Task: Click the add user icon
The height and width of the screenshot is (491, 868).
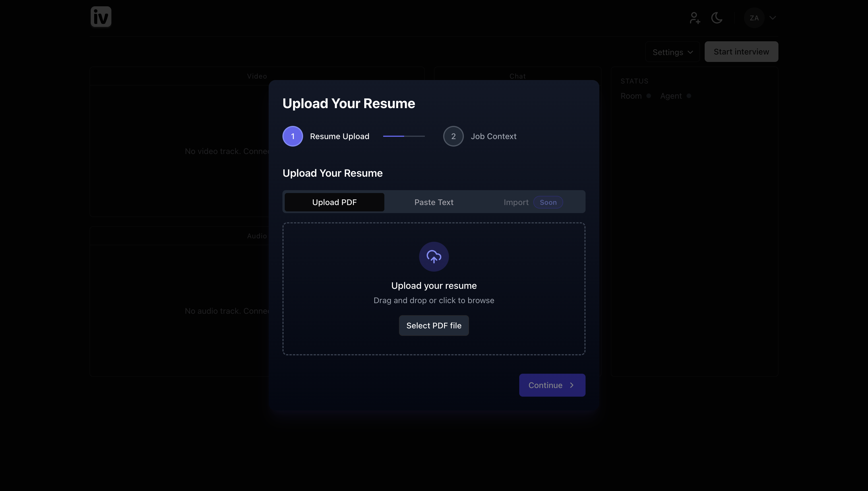Action: tap(695, 18)
